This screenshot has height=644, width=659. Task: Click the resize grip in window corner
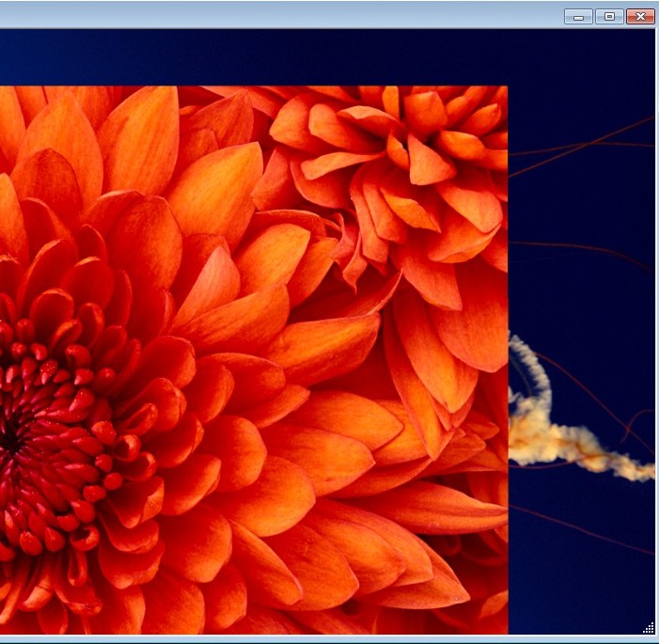point(649,628)
